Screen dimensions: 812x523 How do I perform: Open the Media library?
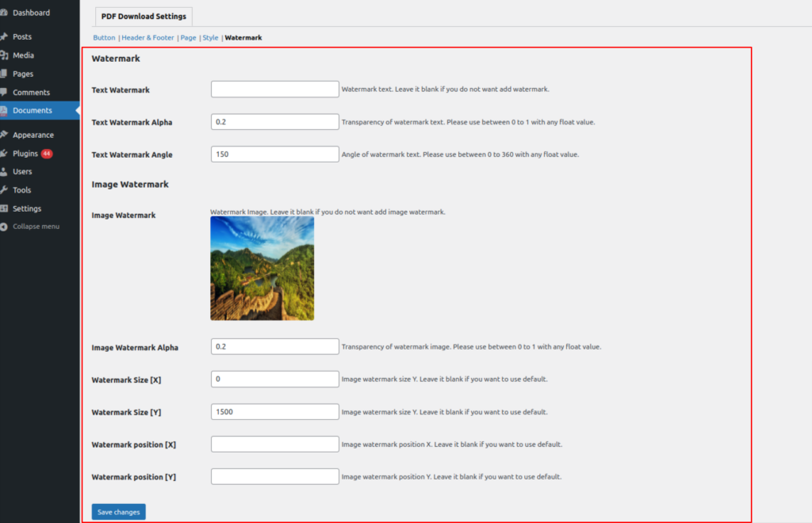[x=25, y=55]
